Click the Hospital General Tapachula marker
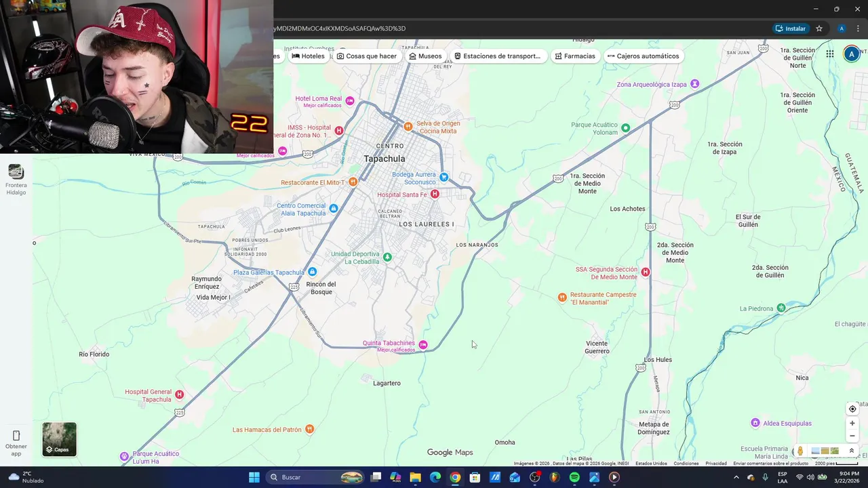The height and width of the screenshot is (488, 868). pos(179,394)
